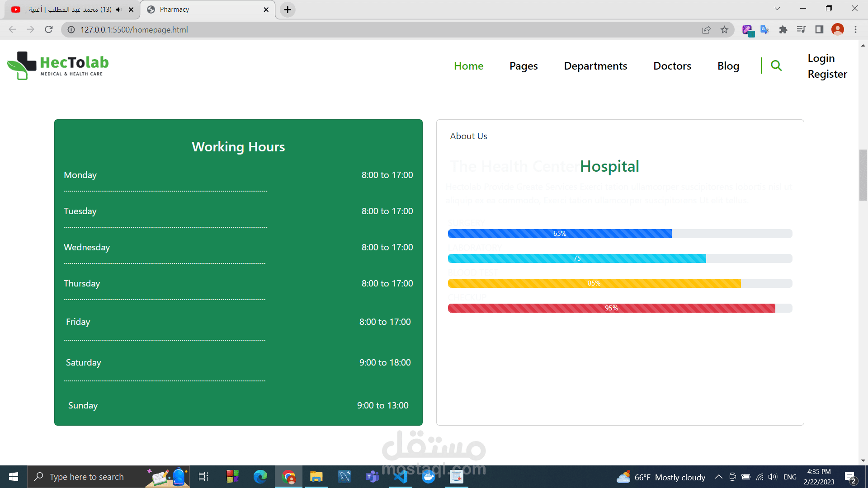Click the share page icon
868x488 pixels.
[x=706, y=30]
